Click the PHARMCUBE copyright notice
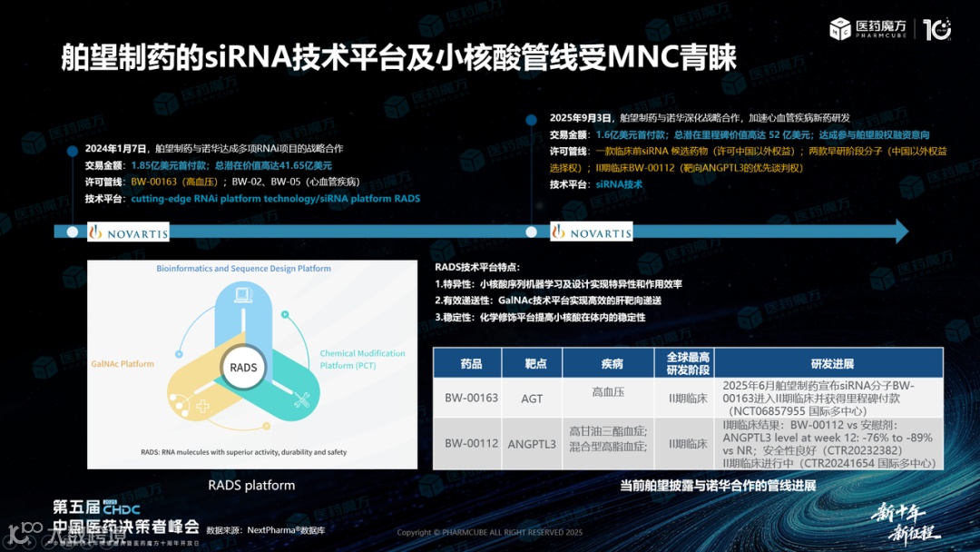The height and width of the screenshot is (552, 980). (489, 533)
